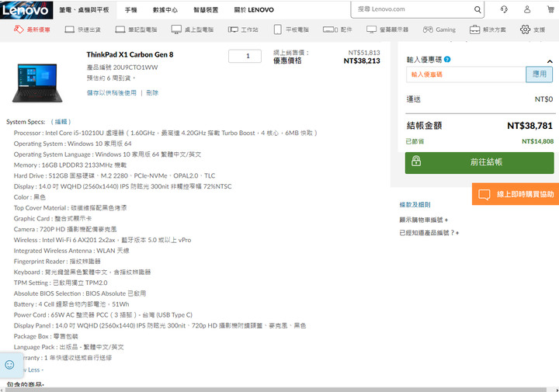The height and width of the screenshot is (392, 559).
Task: Click the 結帳金額 total NT$38,781
Action: tap(529, 126)
